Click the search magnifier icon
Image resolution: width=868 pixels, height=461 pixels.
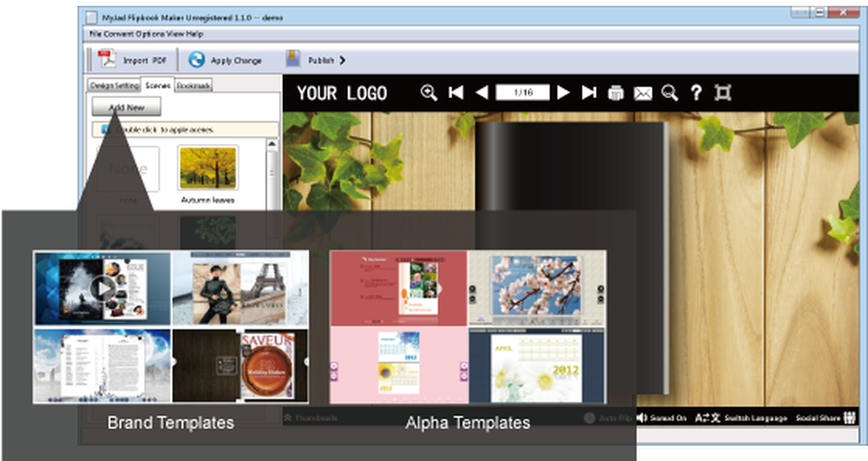tap(669, 92)
